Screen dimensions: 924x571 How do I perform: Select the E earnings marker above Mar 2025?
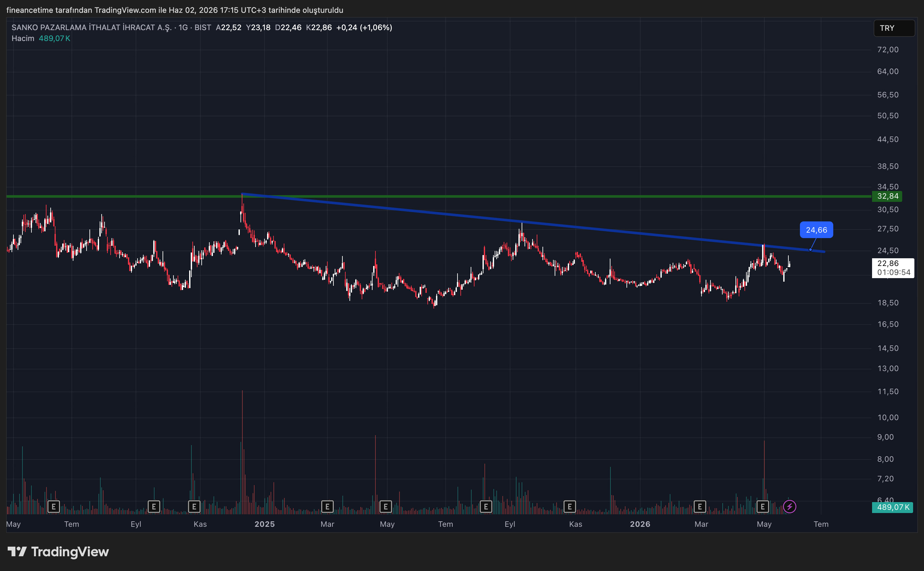[x=327, y=506]
